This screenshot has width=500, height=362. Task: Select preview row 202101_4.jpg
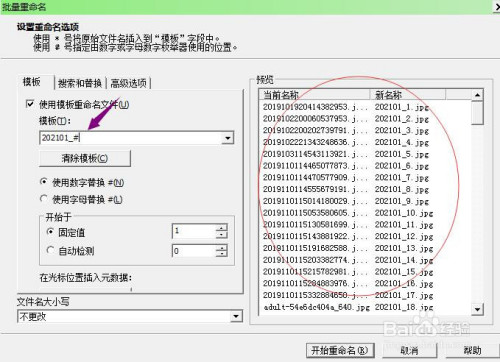pos(365,142)
